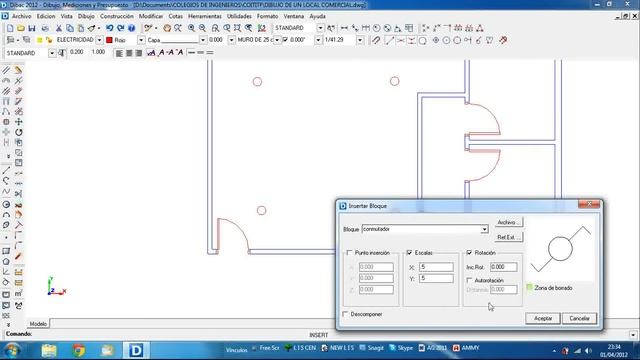Select the Rectangle drawing tool in left toolbar

[6, 251]
